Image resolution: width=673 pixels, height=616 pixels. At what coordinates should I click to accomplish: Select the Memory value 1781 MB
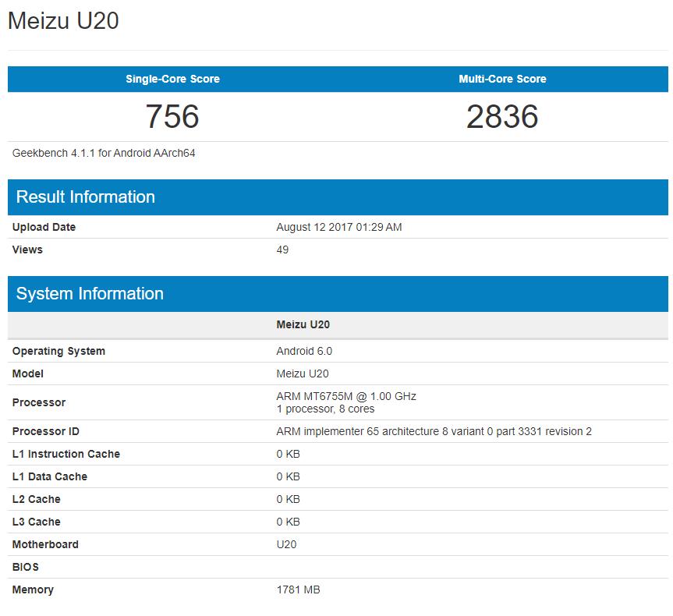(298, 589)
